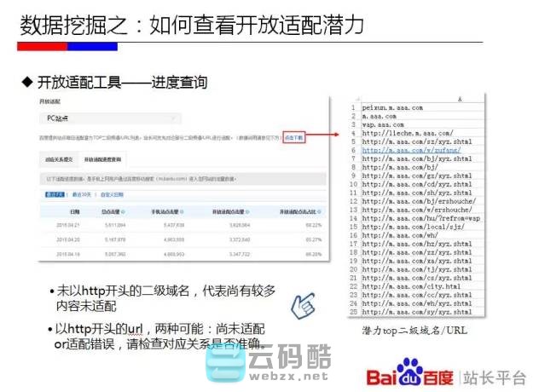Click the 日期 column header
539x392 pixels.
pos(73,212)
